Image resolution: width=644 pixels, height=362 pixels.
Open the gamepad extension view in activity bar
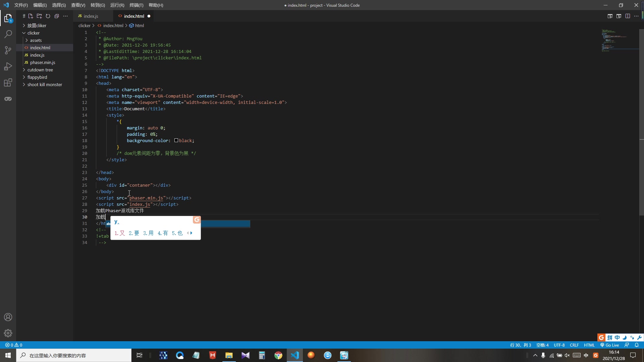8,99
